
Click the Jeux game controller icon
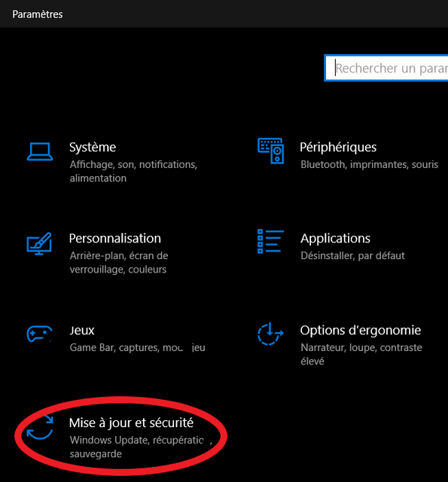[40, 334]
